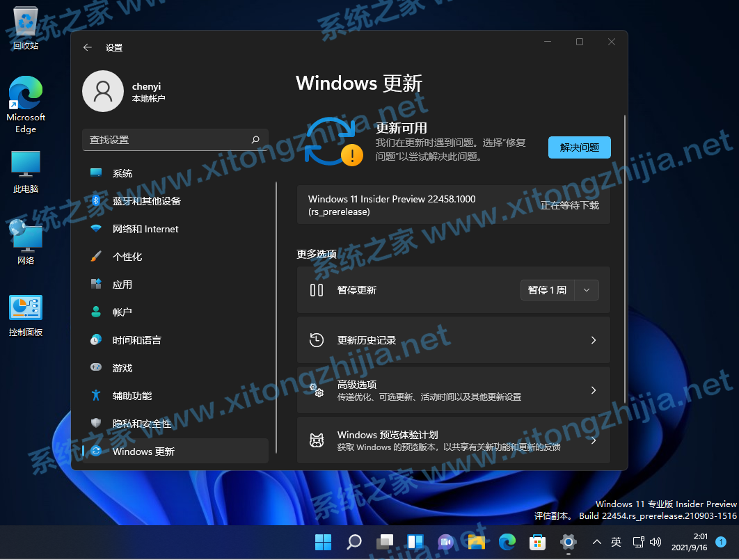Open Teams Chat from the taskbar
The image size is (739, 560).
click(x=445, y=542)
